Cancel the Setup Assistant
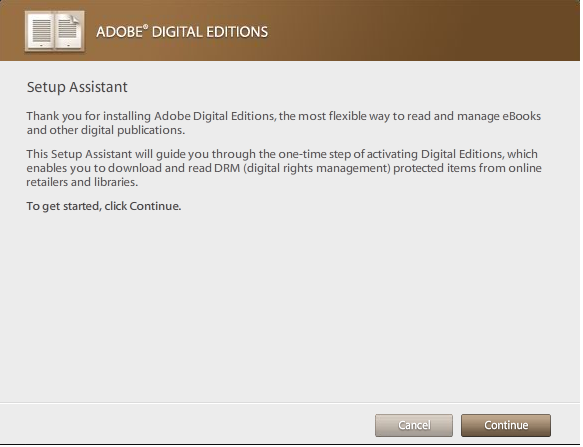The width and height of the screenshot is (583, 447). point(414,425)
